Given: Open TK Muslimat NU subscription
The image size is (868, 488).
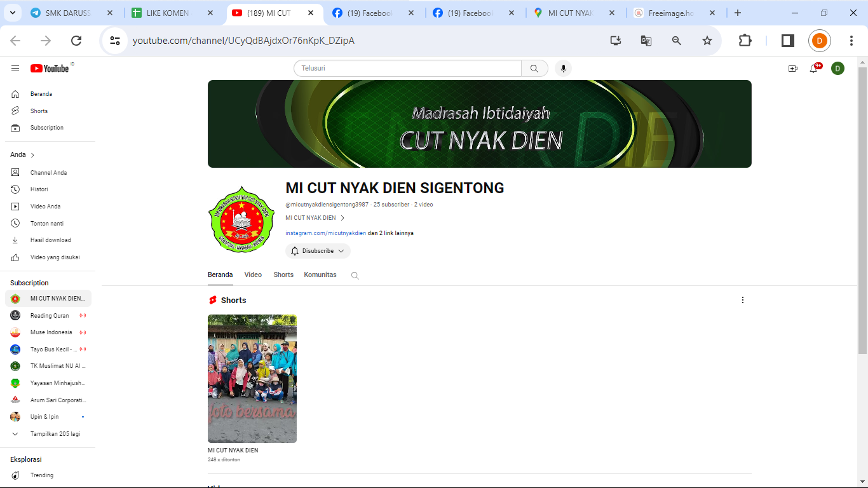Looking at the screenshot, I should tap(48, 366).
